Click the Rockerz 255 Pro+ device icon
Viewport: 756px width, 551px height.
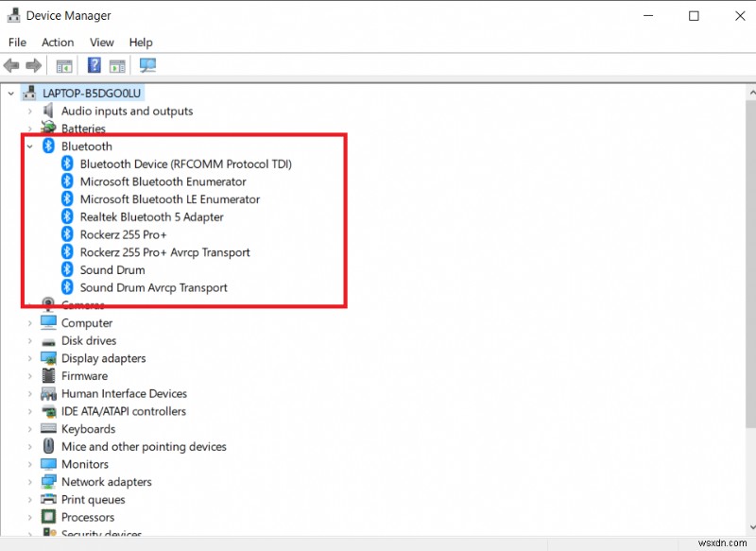click(x=65, y=234)
